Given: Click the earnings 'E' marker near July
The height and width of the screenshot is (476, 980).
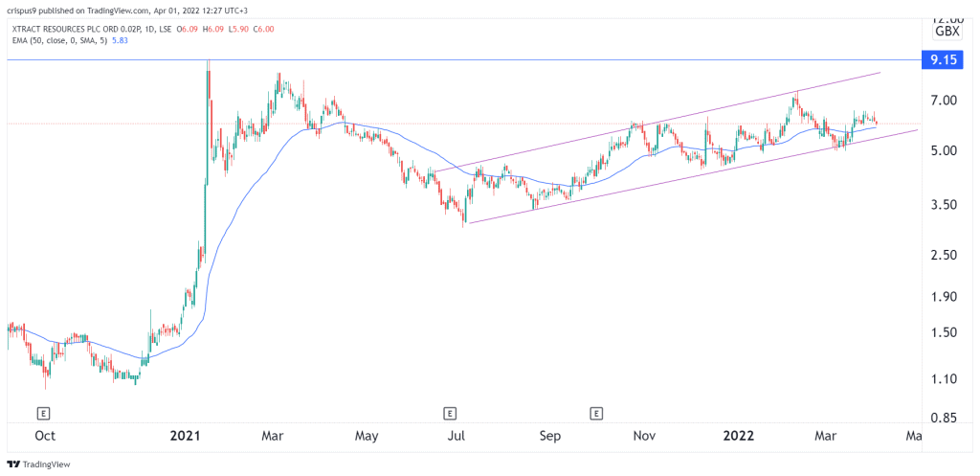Looking at the screenshot, I should (x=449, y=413).
